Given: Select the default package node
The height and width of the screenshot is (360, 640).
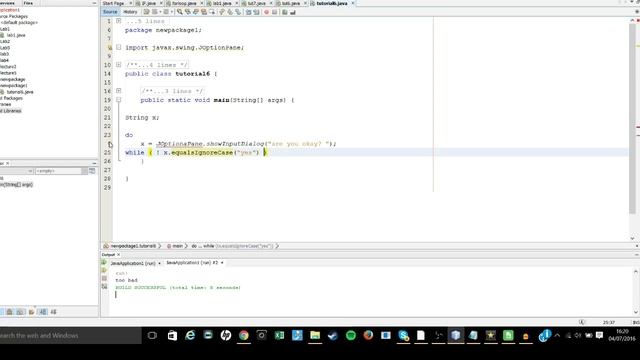Looking at the screenshot, I should click(x=18, y=22).
